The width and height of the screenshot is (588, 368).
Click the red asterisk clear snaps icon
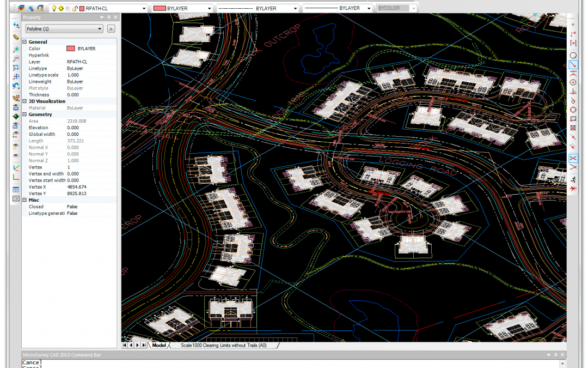[573, 188]
